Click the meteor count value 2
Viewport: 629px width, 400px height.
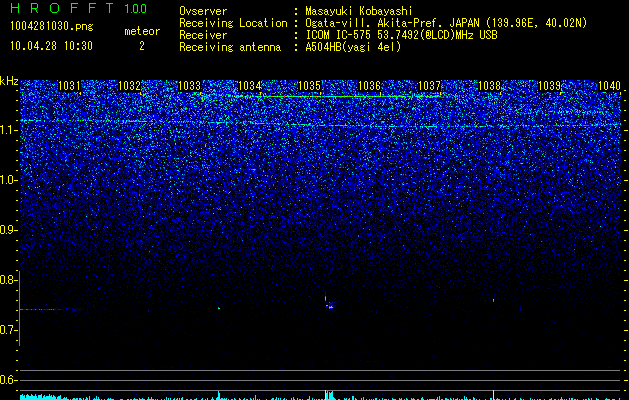click(142, 46)
